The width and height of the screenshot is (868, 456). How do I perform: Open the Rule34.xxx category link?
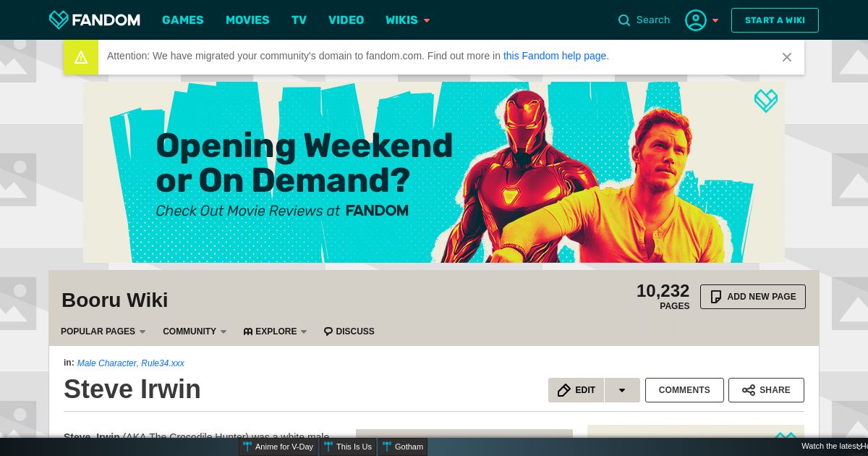163,363
